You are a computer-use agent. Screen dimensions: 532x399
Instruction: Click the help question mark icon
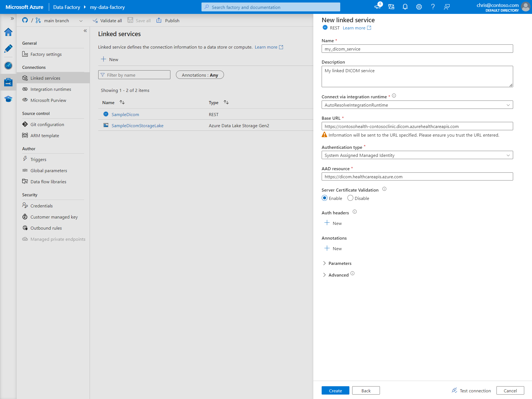433,7
